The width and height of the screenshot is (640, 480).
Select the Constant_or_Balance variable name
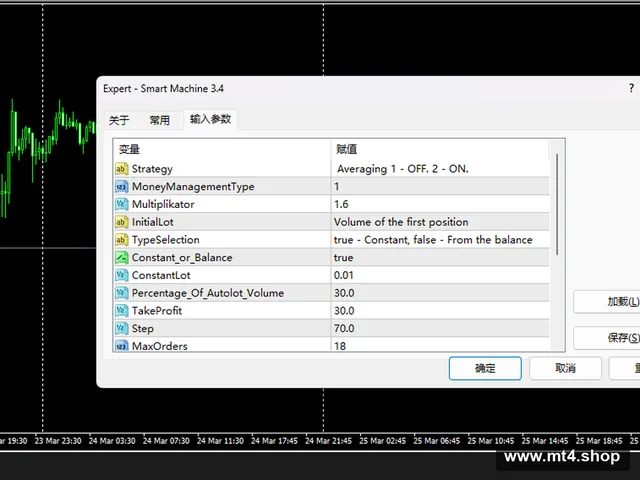[182, 258]
